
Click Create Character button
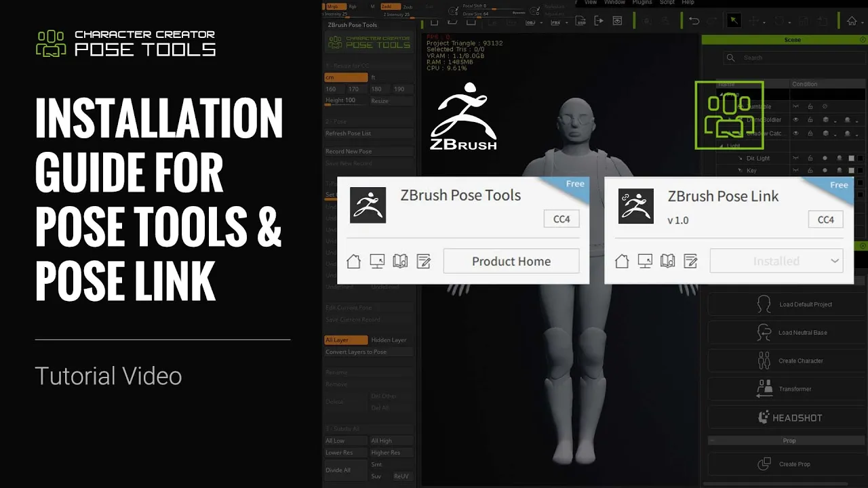787,361
